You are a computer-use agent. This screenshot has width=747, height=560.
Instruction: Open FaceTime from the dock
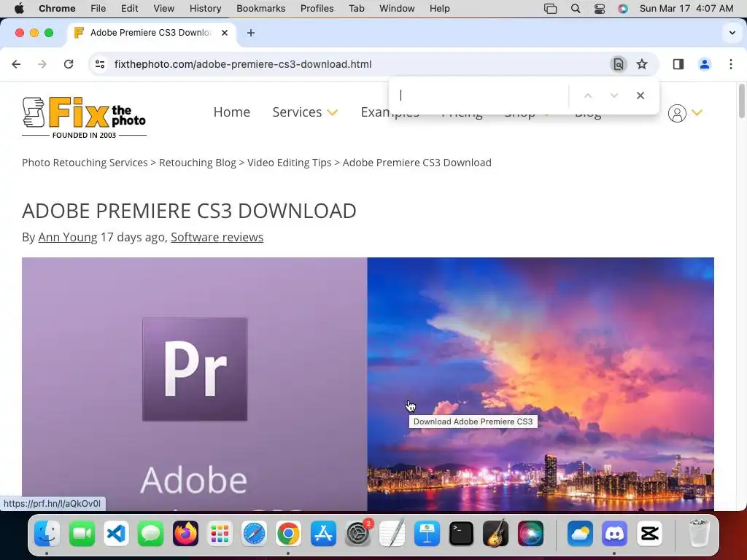tap(82, 533)
